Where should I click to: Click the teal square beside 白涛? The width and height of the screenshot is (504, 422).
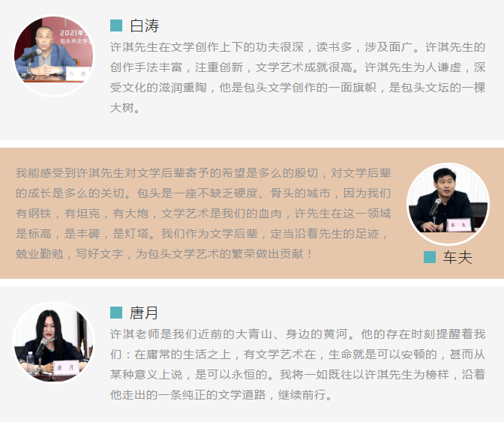[x=116, y=25]
